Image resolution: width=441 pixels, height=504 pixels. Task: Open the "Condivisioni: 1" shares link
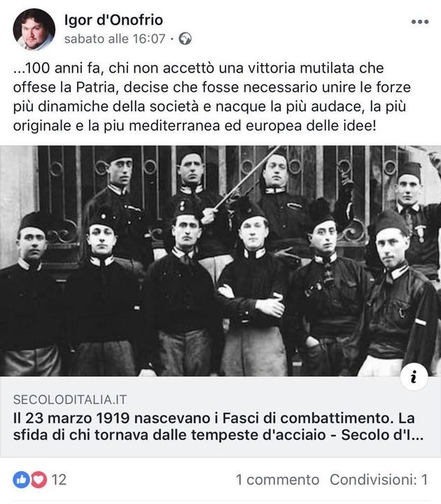[379, 479]
